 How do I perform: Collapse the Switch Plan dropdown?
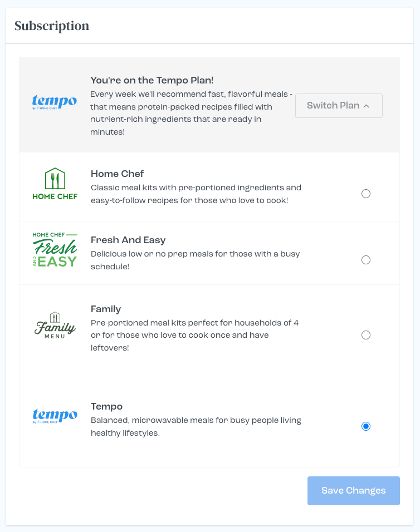[339, 105]
